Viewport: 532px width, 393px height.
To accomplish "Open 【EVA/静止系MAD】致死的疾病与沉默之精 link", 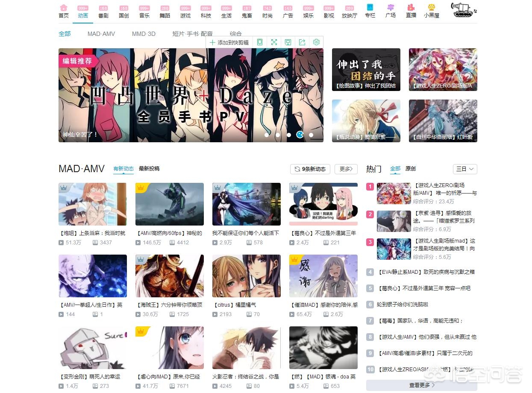I will 427,272.
